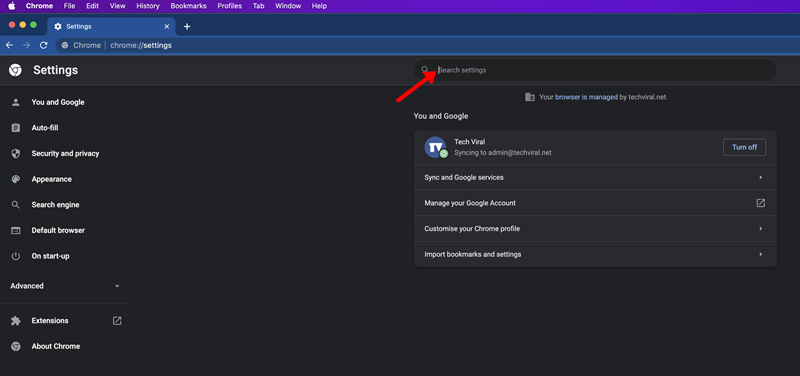Click the 'Syncing to admin@techviral.net' text
Screen dimensions: 800x376
tap(503, 153)
